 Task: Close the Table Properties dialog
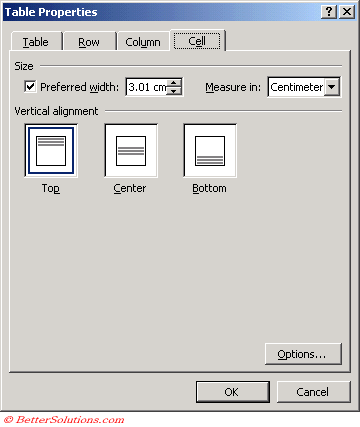347,12
